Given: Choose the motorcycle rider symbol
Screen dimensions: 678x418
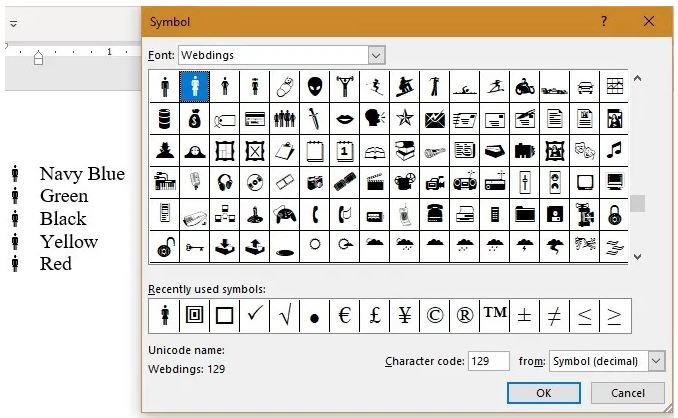Looking at the screenshot, I should (525, 86).
